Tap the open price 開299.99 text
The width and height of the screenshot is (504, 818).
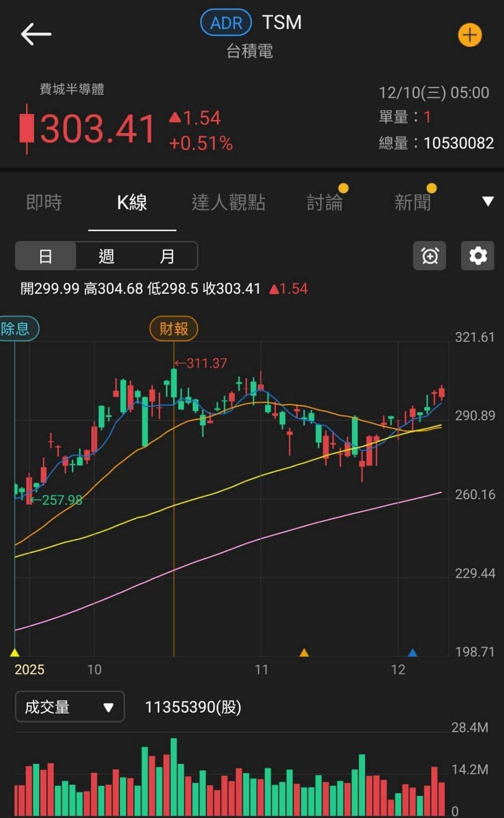coord(50,289)
